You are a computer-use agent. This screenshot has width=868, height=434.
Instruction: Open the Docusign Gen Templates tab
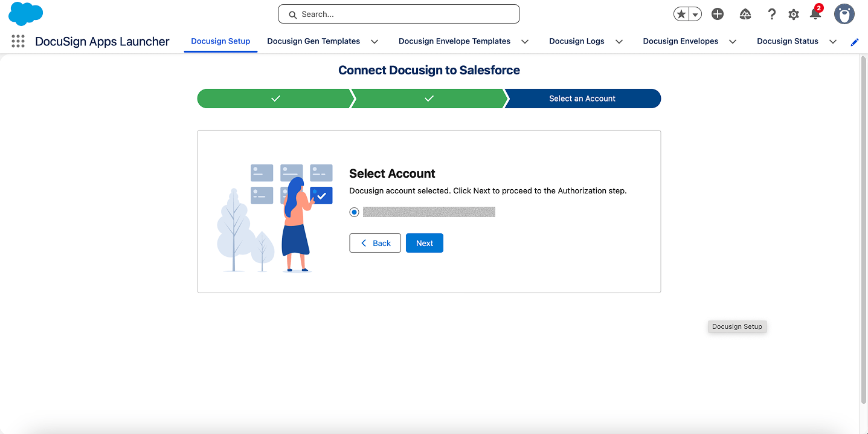point(313,41)
